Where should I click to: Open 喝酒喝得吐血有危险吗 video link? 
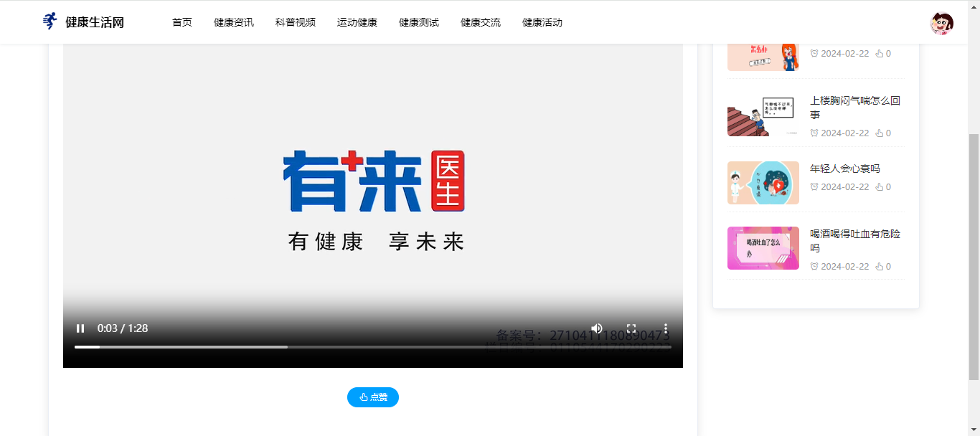(855, 241)
